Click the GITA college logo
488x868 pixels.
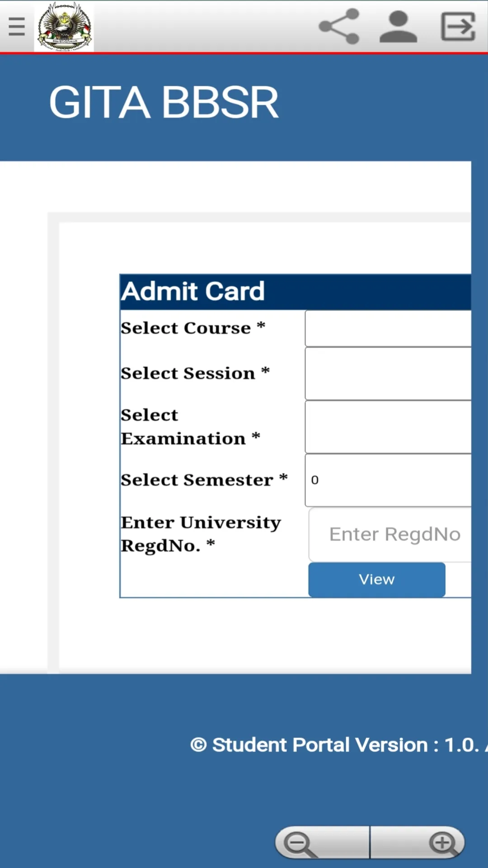point(64,26)
